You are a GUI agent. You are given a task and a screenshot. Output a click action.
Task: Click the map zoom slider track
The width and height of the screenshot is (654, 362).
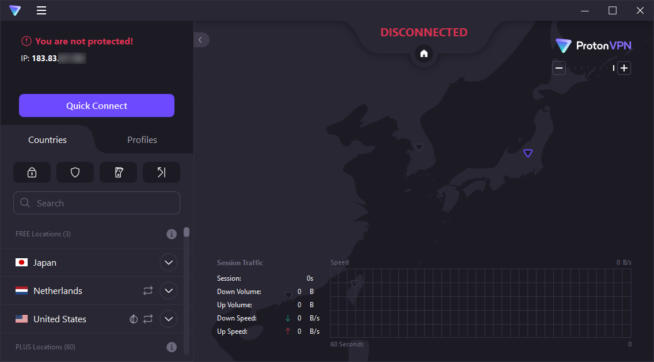591,68
